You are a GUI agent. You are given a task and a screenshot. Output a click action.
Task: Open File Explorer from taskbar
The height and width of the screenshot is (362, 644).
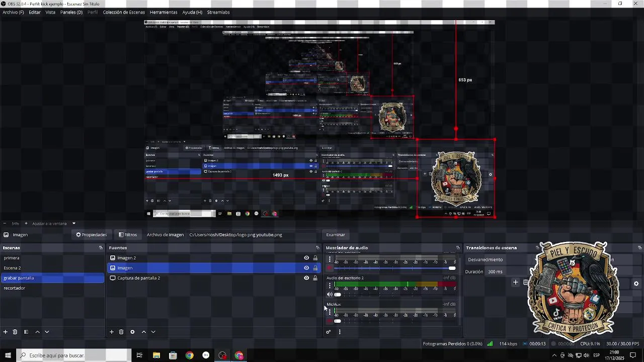[156, 355]
